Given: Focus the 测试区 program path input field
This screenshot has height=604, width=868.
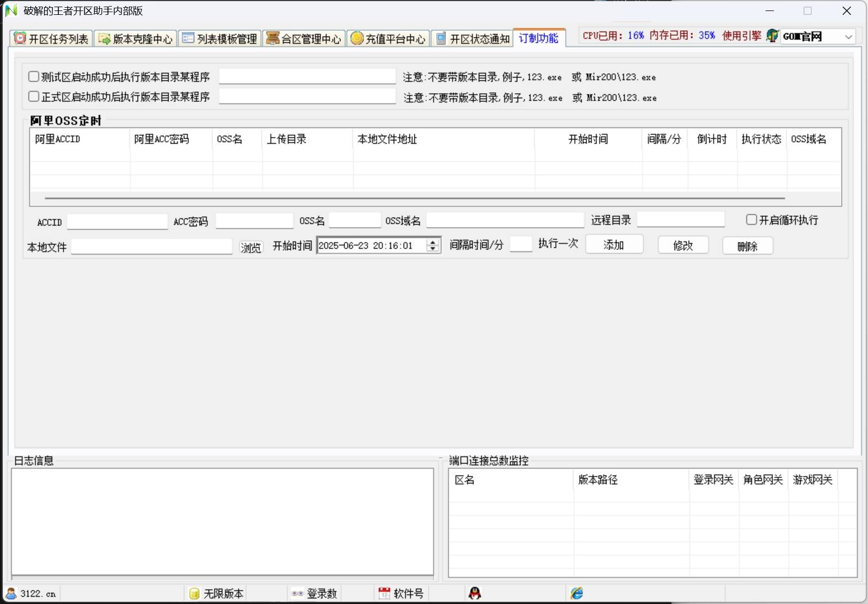Looking at the screenshot, I should point(307,76).
